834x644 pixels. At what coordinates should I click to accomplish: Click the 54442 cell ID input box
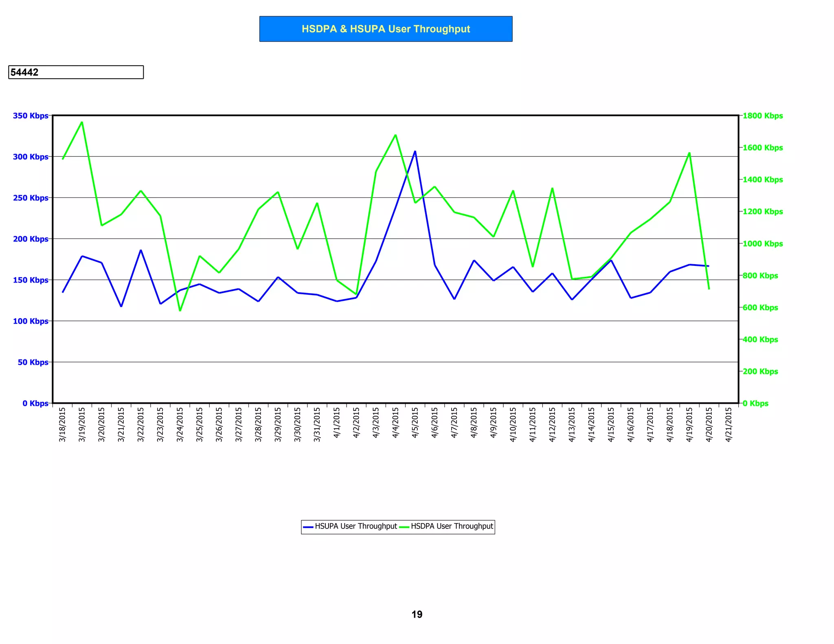76,72
